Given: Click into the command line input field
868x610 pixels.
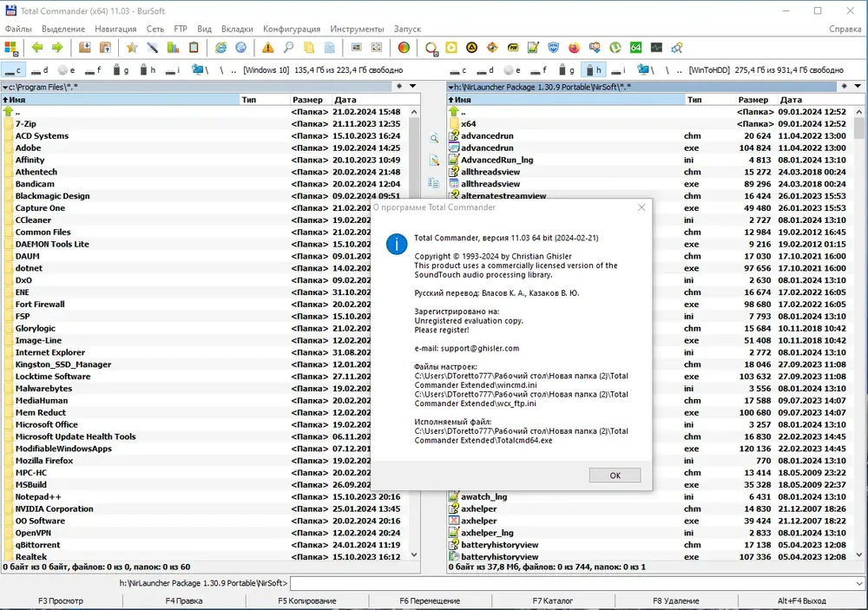Looking at the screenshot, I should 572,583.
